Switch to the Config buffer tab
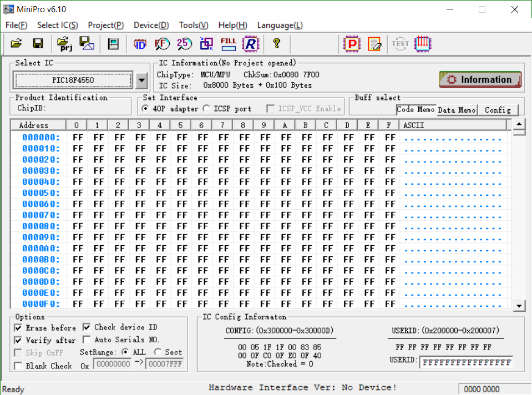This screenshot has width=532, height=395. point(498,110)
